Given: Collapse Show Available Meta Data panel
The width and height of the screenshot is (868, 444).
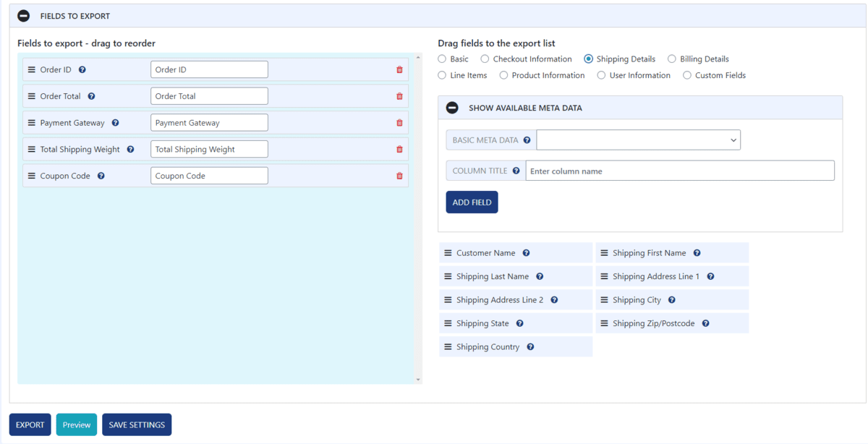Looking at the screenshot, I should tap(452, 108).
